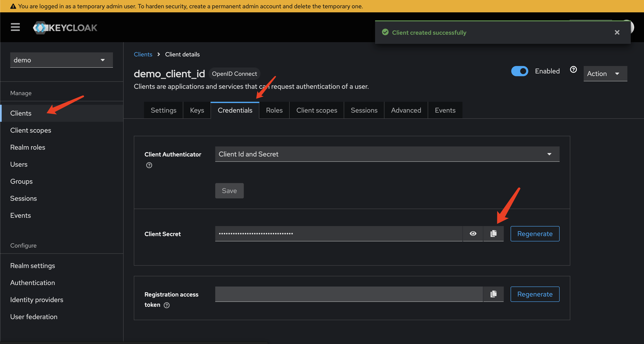644x344 pixels.
Task: Open Realm settings in the sidebar
Action: [x=62, y=266]
